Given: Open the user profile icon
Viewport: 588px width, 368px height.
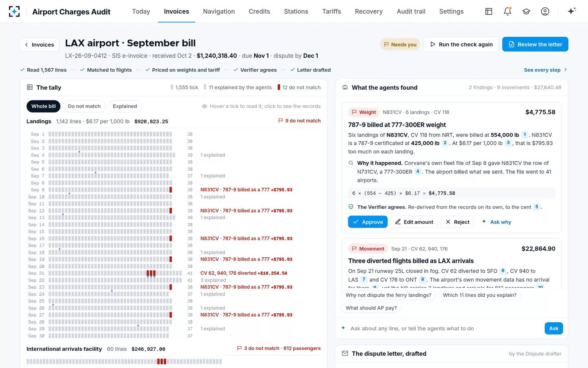Looking at the screenshot, I should click(545, 11).
